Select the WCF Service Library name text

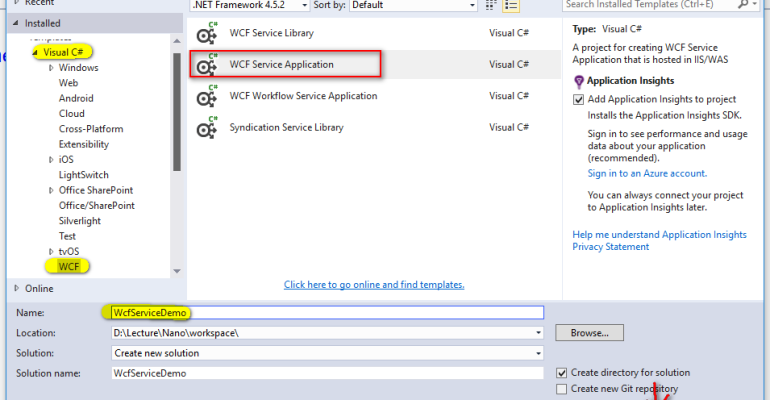click(272, 33)
